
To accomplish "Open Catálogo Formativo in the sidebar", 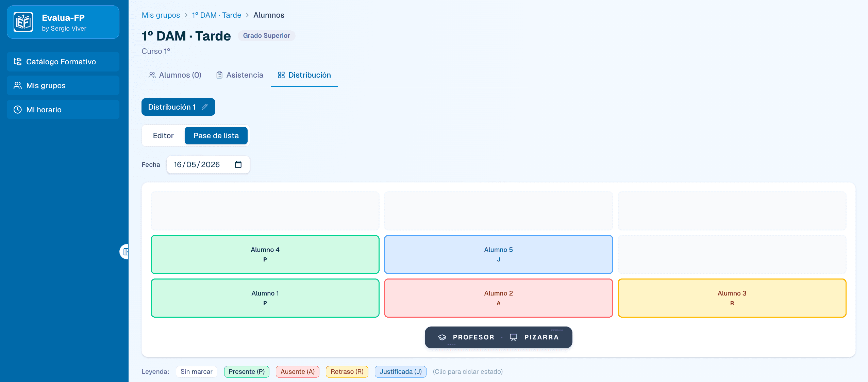I will [x=63, y=62].
